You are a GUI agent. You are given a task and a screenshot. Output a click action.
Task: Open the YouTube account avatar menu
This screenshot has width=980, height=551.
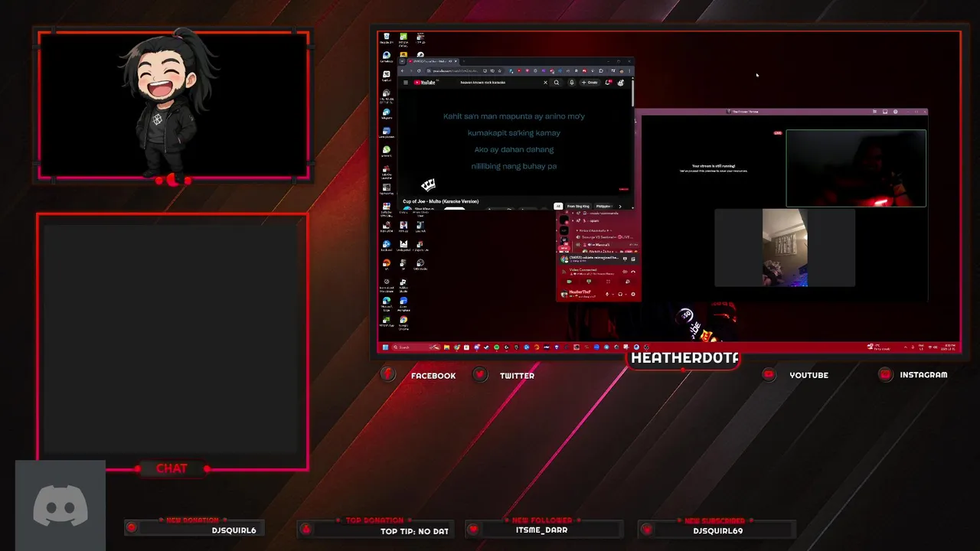620,83
